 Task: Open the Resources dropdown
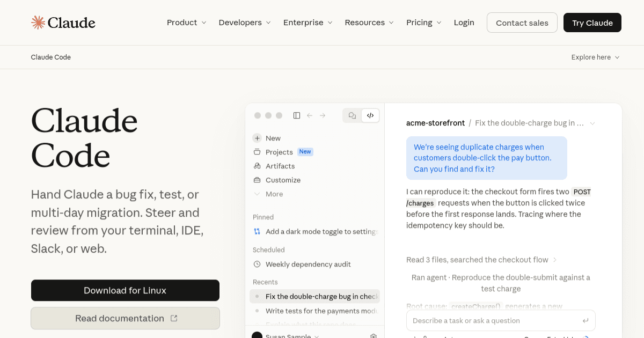(x=369, y=23)
